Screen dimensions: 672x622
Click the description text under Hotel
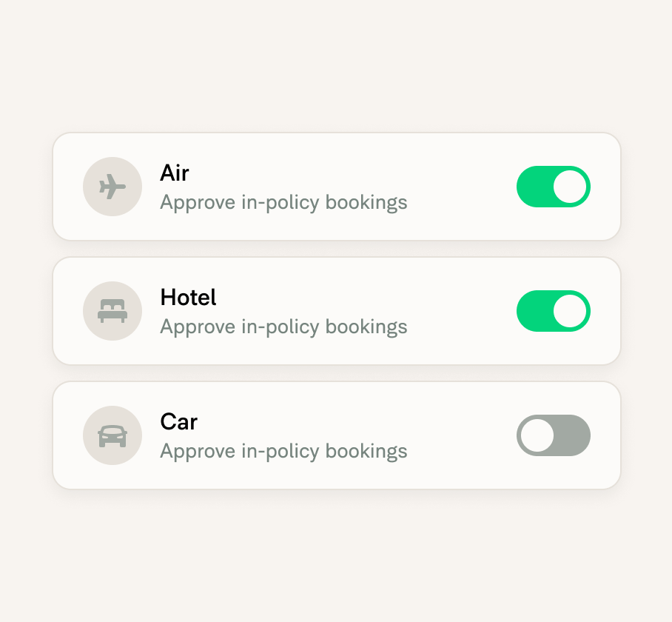pos(283,327)
